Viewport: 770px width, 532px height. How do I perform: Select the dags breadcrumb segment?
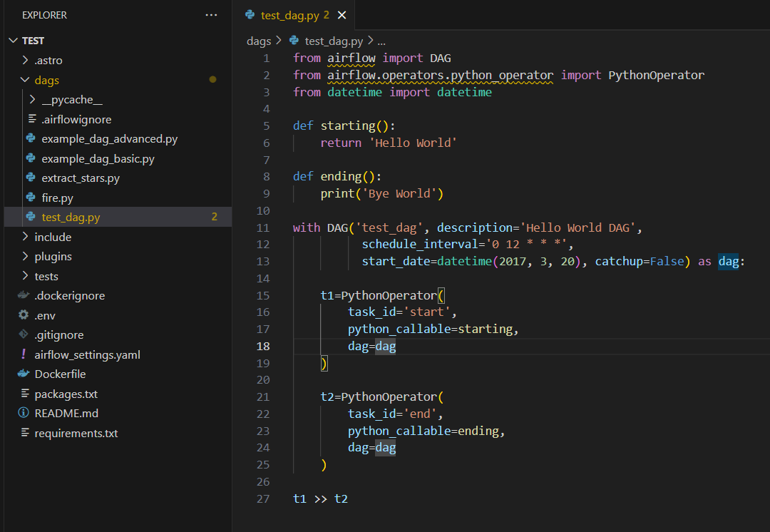coord(259,41)
